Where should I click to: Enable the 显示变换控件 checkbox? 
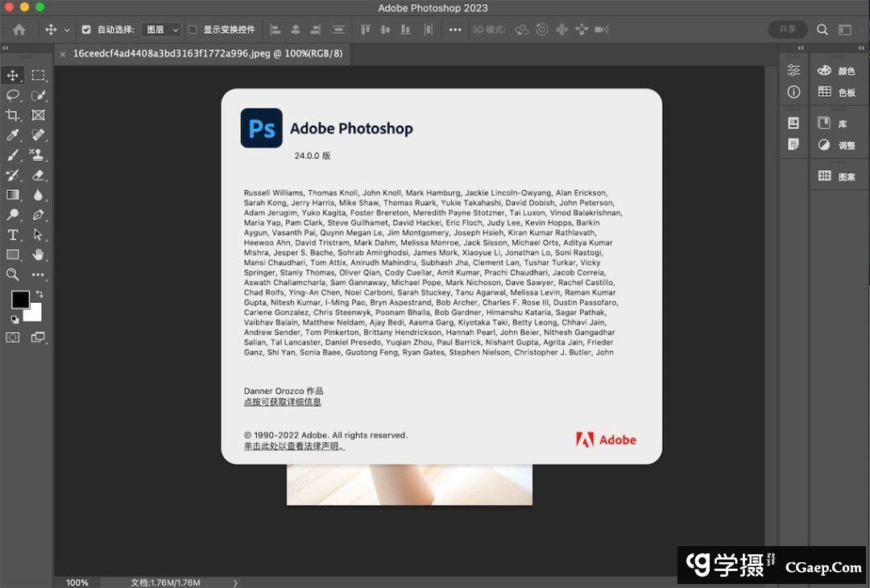coord(193,30)
